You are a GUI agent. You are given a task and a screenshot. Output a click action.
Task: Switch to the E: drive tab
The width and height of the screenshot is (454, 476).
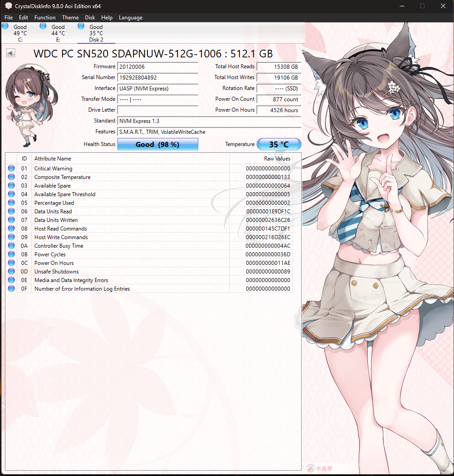click(x=58, y=33)
